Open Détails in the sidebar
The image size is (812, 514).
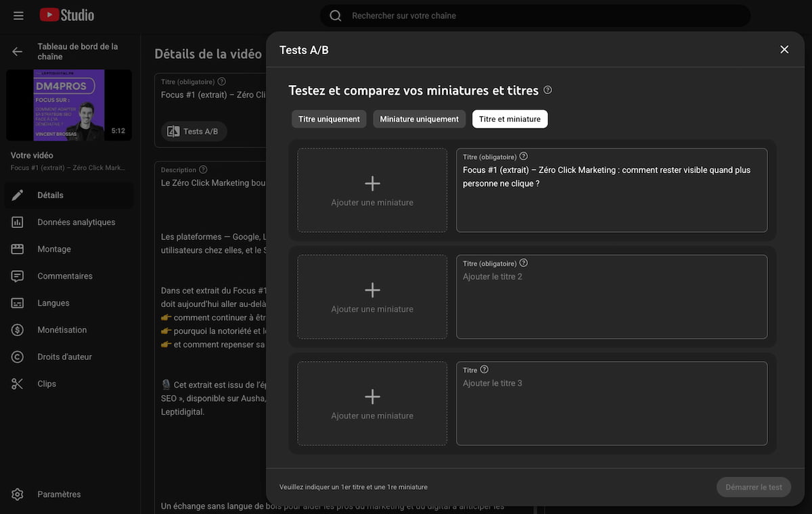click(x=69, y=195)
